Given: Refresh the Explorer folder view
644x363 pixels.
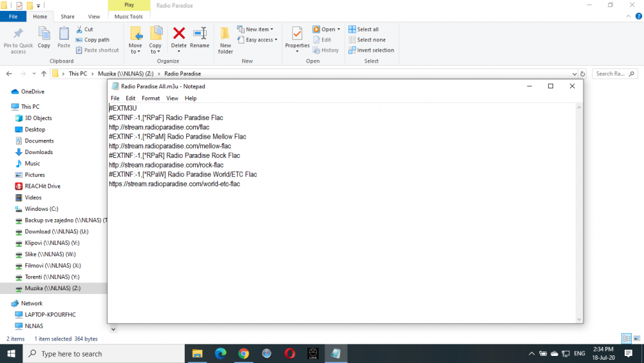Looking at the screenshot, I should pyautogui.click(x=582, y=74).
